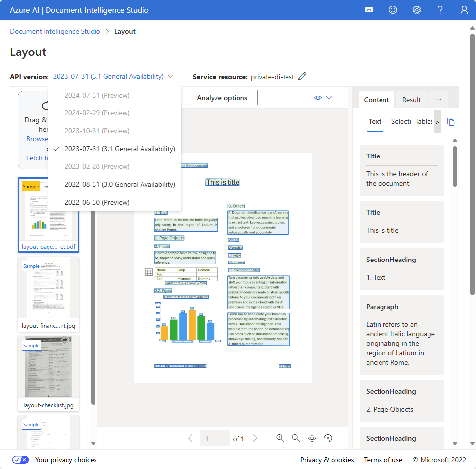Select the '2. Page Objects' heading in document
The height and width of the screenshot is (469, 476).
(x=169, y=238)
